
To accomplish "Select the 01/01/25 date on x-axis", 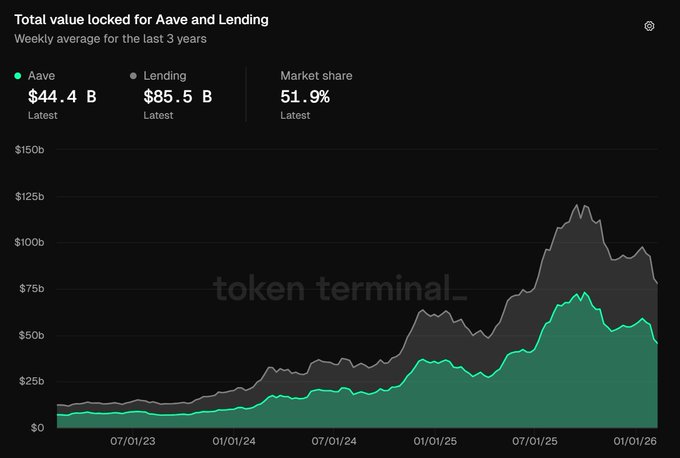I will (436, 440).
